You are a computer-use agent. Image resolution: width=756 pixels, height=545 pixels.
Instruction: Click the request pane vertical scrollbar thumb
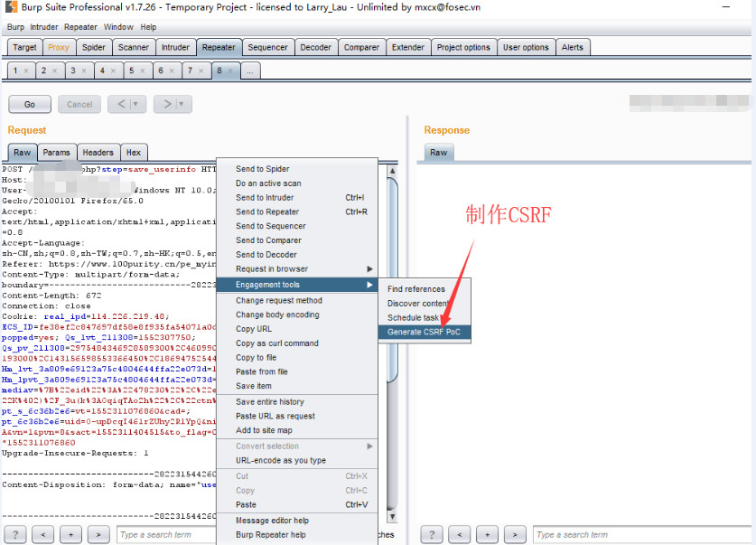393,280
